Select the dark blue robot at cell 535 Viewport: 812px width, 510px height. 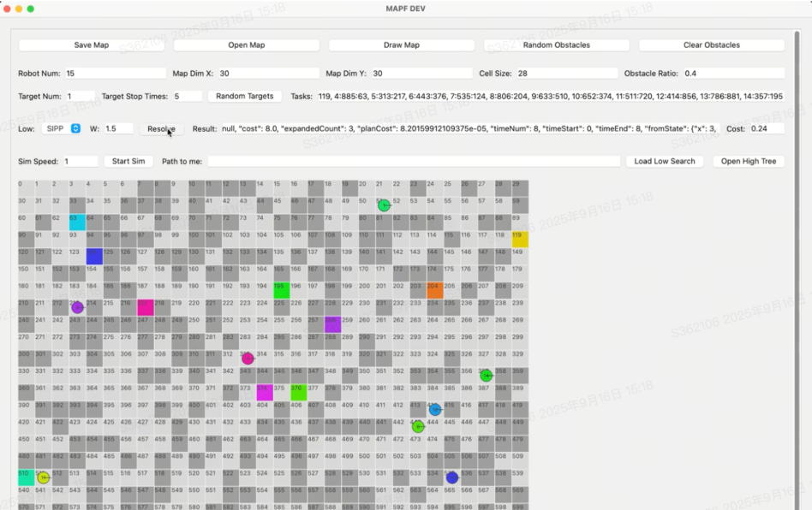[x=452, y=477]
